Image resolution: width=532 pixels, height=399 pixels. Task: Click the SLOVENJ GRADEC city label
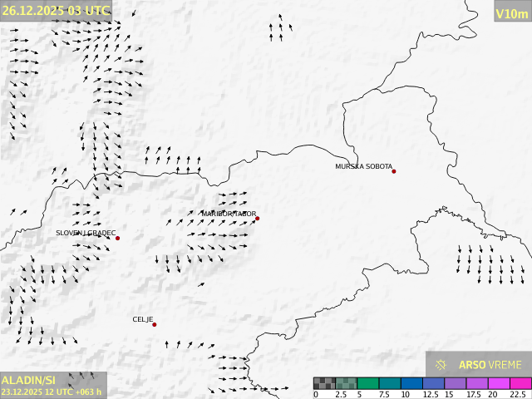click(86, 234)
